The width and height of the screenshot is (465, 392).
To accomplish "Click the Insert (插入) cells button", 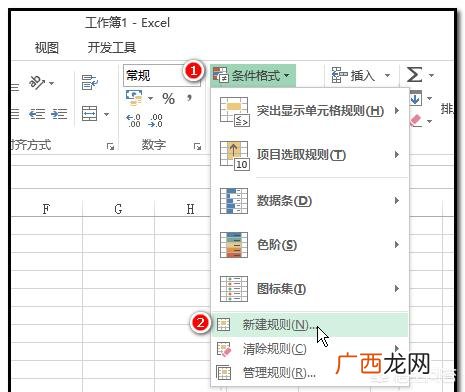I will point(353,75).
